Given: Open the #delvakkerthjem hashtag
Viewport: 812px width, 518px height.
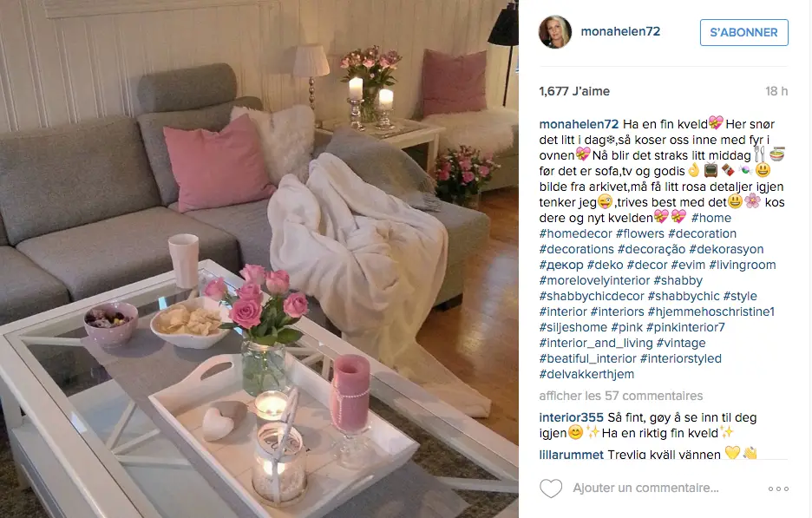Looking at the screenshot, I should pos(586,374).
